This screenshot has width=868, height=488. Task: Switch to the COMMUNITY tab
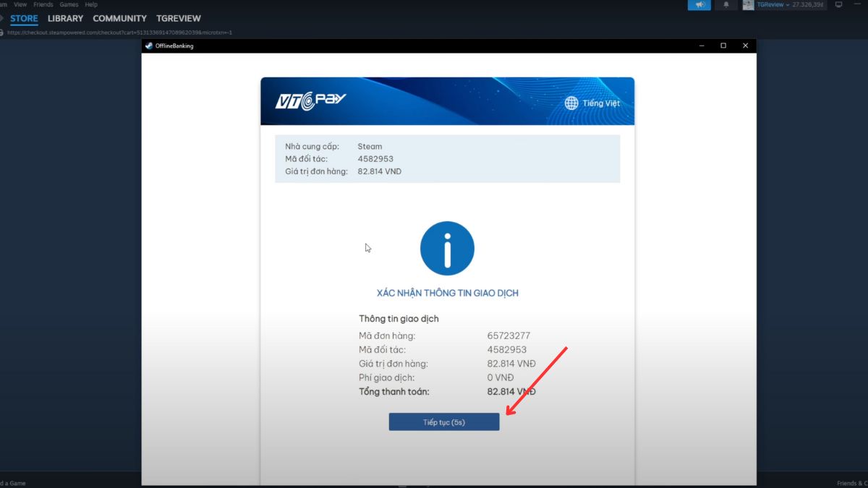[x=119, y=18]
